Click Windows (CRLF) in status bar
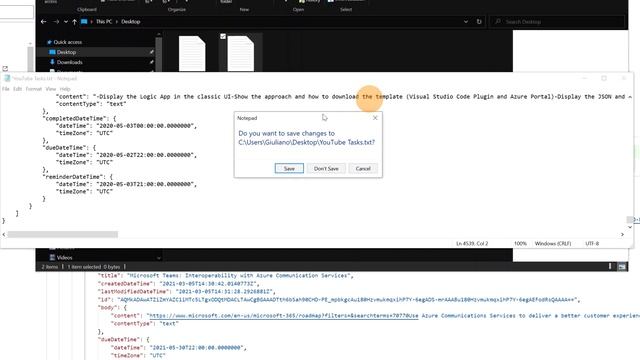 (553, 244)
